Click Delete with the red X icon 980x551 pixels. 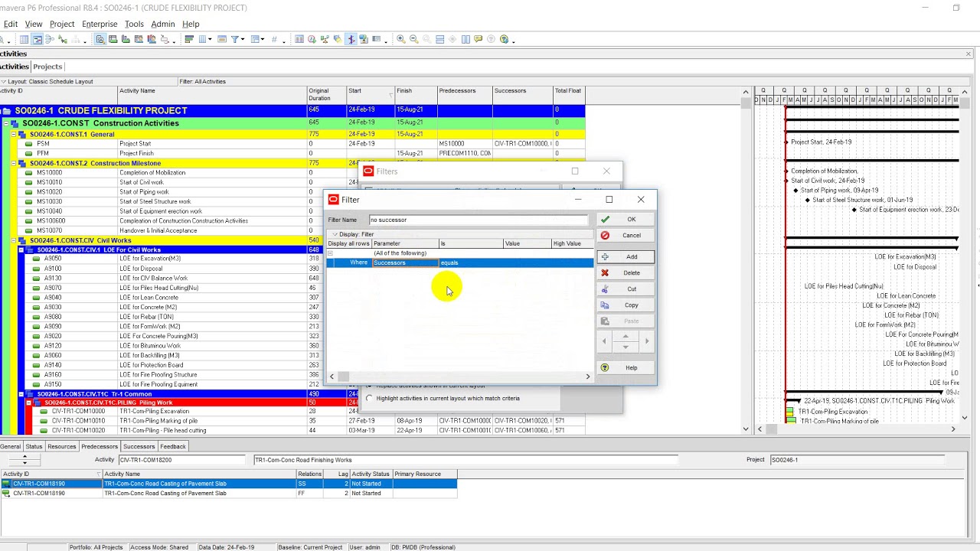coord(626,273)
